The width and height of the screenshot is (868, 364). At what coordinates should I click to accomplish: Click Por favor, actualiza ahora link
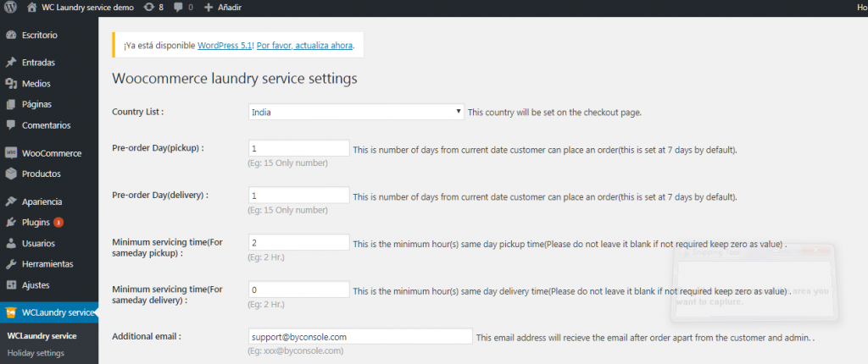(x=304, y=46)
